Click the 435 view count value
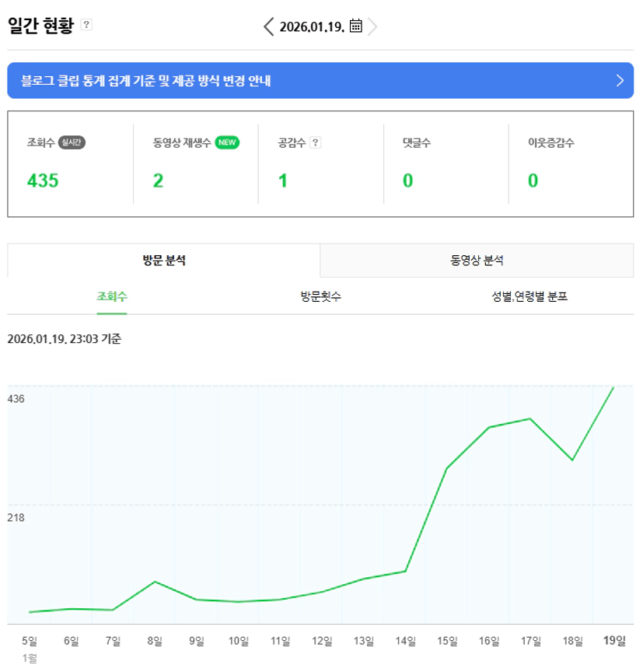This screenshot has width=643, height=672. tap(43, 181)
